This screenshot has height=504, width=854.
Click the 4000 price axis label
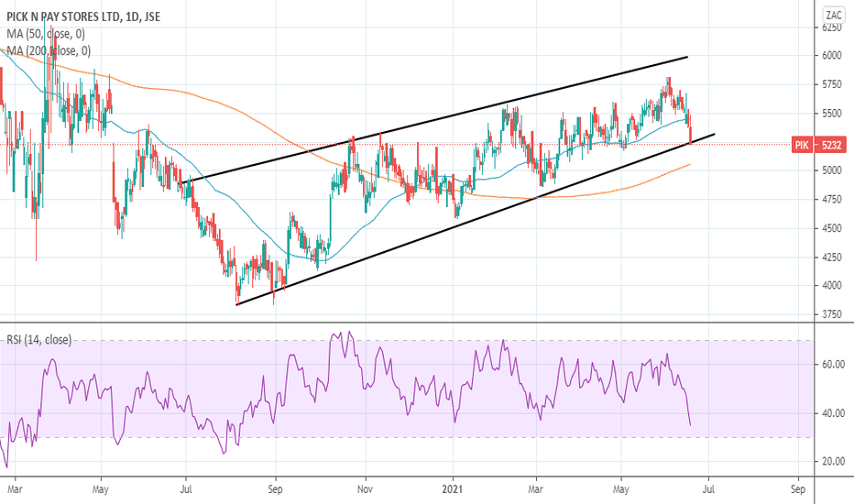[831, 286]
